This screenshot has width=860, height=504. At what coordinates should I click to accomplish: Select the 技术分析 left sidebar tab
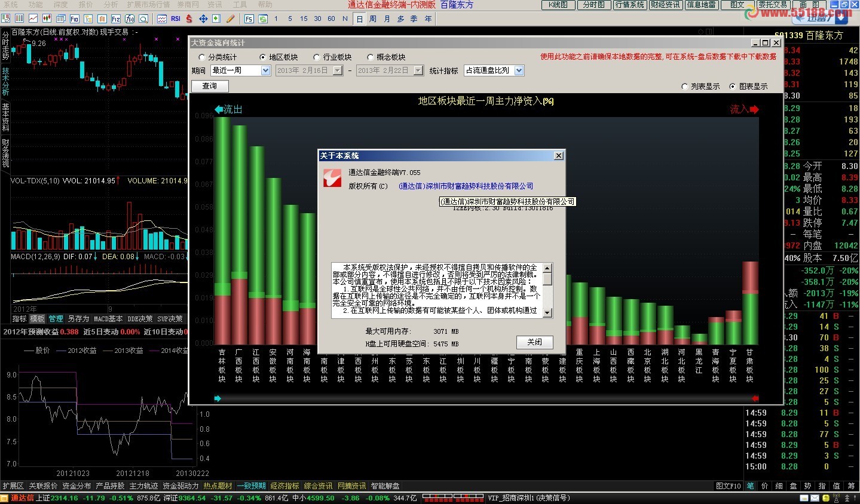point(5,81)
